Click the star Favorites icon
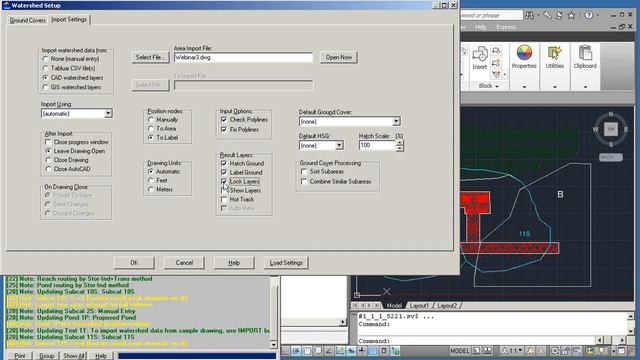The height and width of the screenshot is (360, 640). [x=571, y=16]
